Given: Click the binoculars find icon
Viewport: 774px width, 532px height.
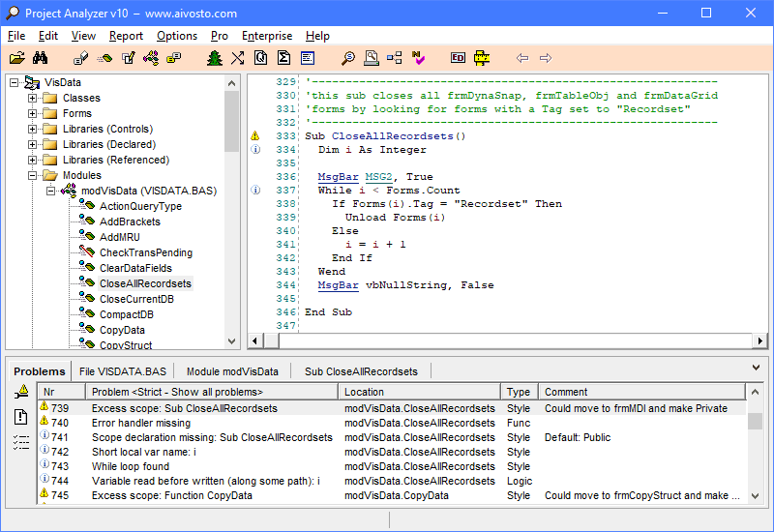Looking at the screenshot, I should coord(41,58).
